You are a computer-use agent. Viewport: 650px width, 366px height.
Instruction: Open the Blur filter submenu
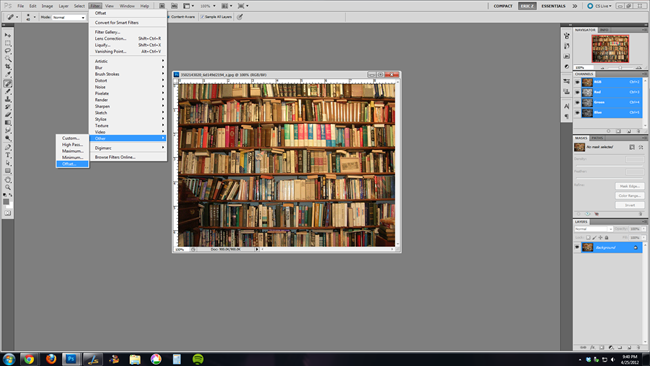click(x=128, y=68)
